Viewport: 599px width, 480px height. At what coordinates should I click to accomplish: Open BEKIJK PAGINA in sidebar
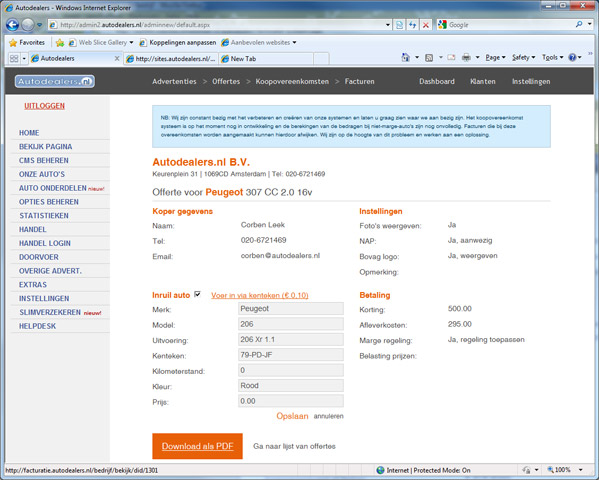(x=45, y=146)
